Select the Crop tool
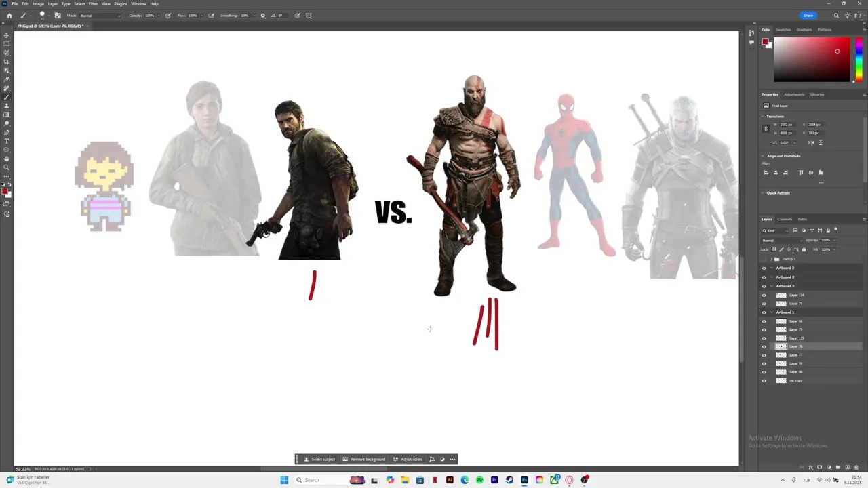 point(7,62)
